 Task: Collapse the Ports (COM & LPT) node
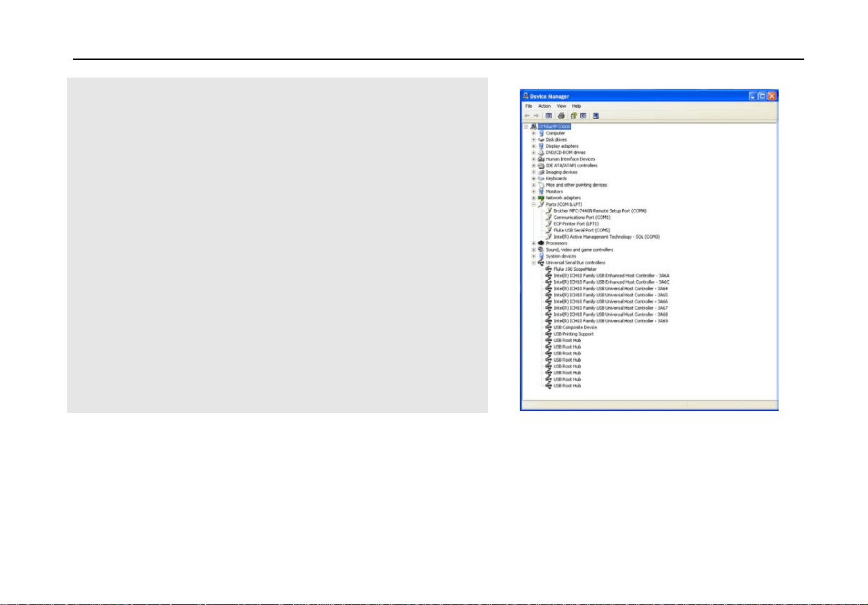(x=534, y=205)
